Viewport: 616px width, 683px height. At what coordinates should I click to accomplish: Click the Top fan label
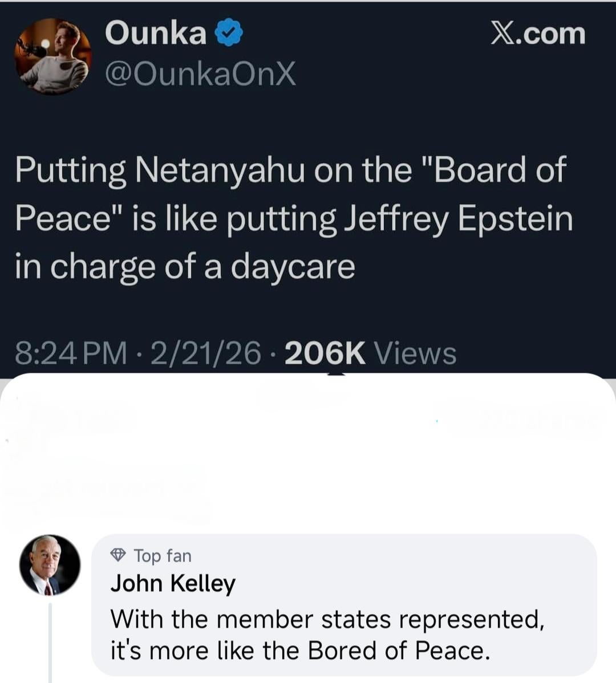coord(163,555)
